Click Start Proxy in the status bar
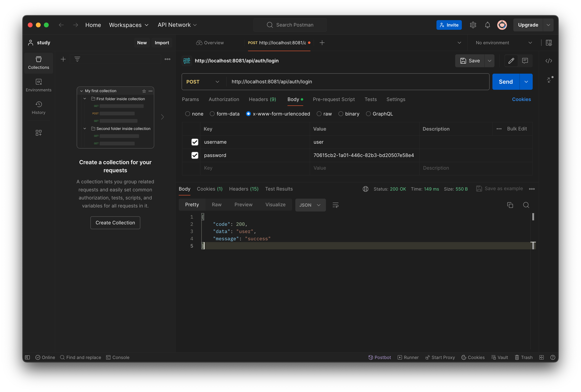 click(440, 357)
